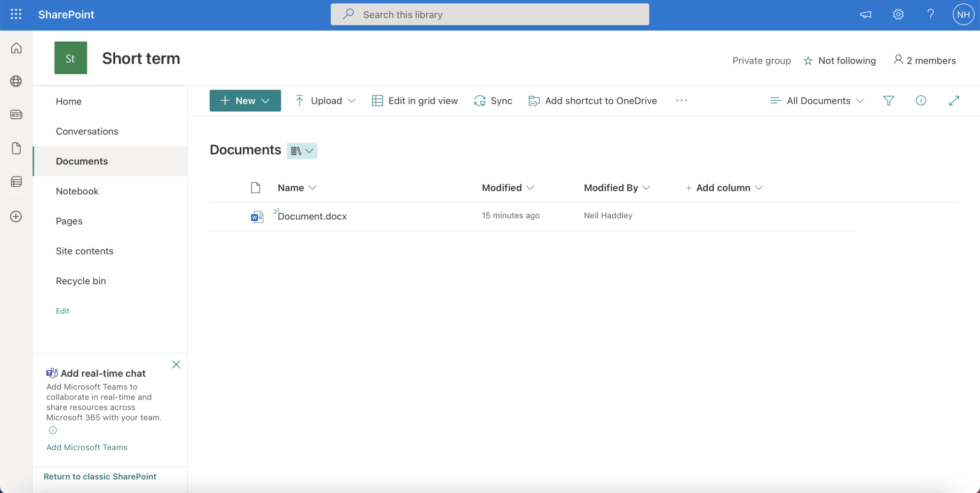Open the app launcher waffle icon

coord(16,14)
